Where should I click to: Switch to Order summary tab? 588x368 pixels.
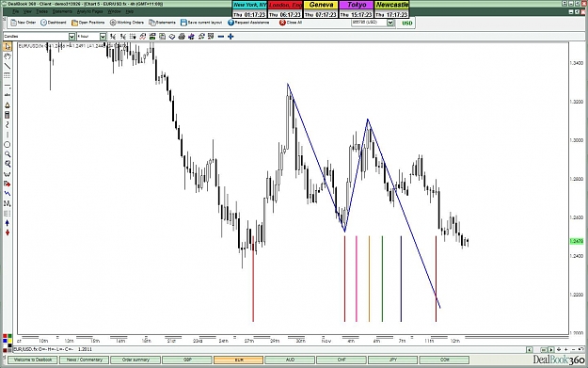(x=135, y=360)
